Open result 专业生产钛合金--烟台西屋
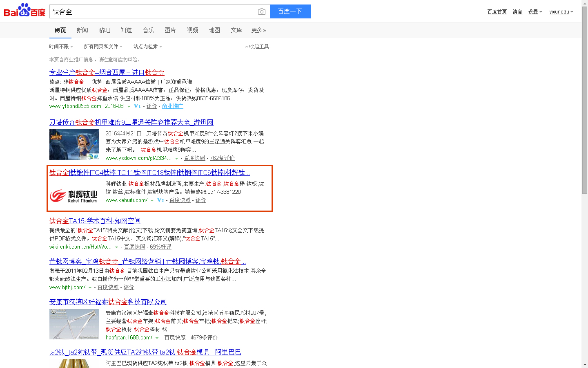588x368 pixels. [107, 72]
